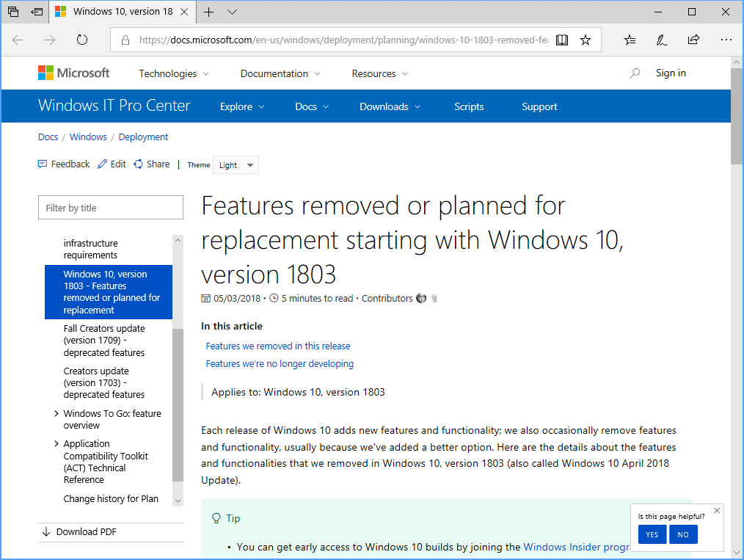Open the Add notes ink icon

(x=661, y=40)
